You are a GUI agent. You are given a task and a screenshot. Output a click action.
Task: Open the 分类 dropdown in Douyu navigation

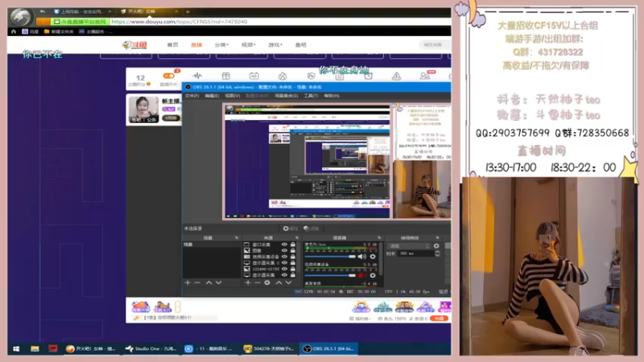click(x=221, y=45)
